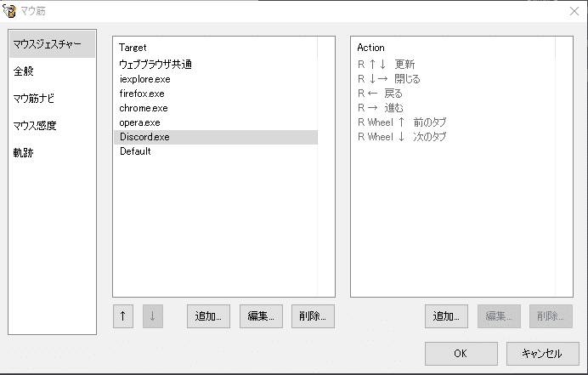Switch to the 全般 tab

coord(52,71)
